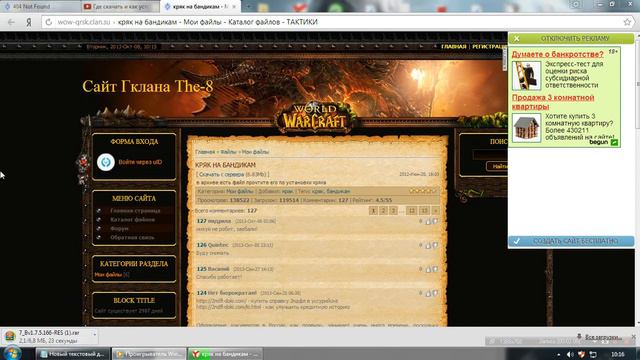
Task: Open the 'Думаете о банкротстве?' ad link
Action: pos(557,54)
